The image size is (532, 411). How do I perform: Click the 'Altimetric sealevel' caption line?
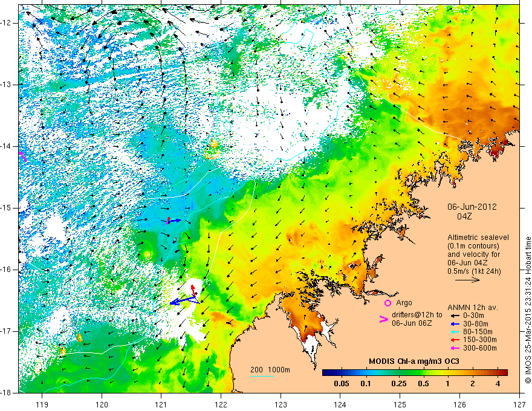[x=478, y=238]
